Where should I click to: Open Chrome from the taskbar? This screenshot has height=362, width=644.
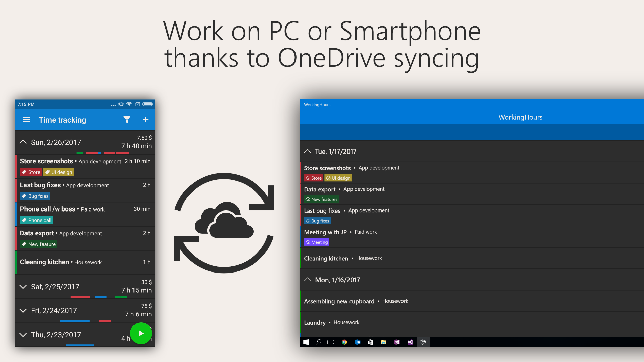[x=344, y=342]
